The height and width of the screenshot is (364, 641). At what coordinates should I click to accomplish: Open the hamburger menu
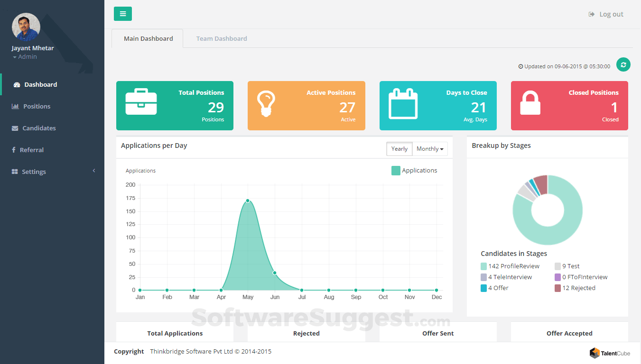123,14
